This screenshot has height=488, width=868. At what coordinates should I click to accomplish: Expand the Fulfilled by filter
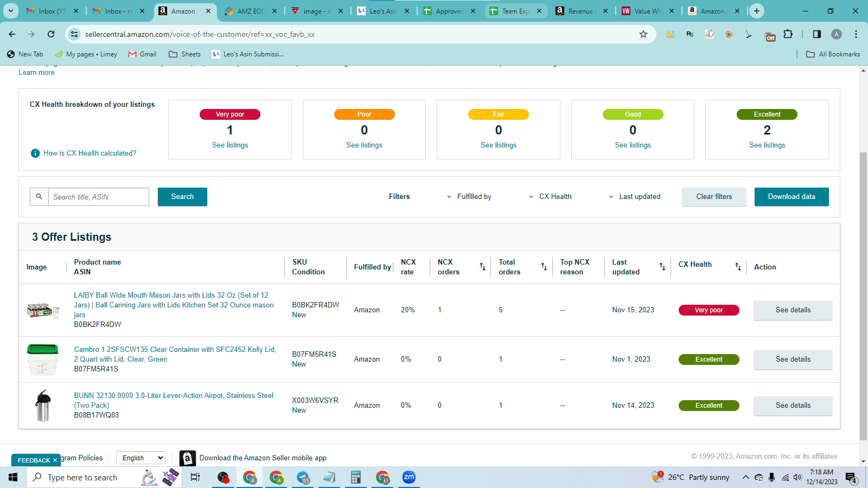point(469,197)
